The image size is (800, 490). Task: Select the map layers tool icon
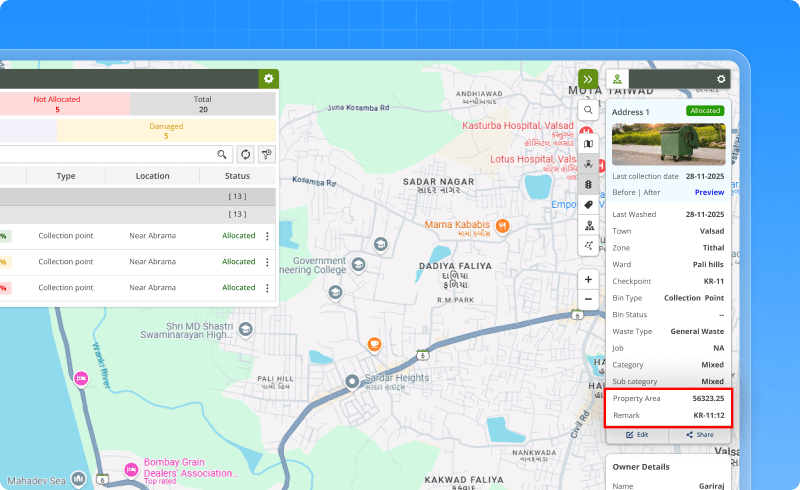point(589,144)
